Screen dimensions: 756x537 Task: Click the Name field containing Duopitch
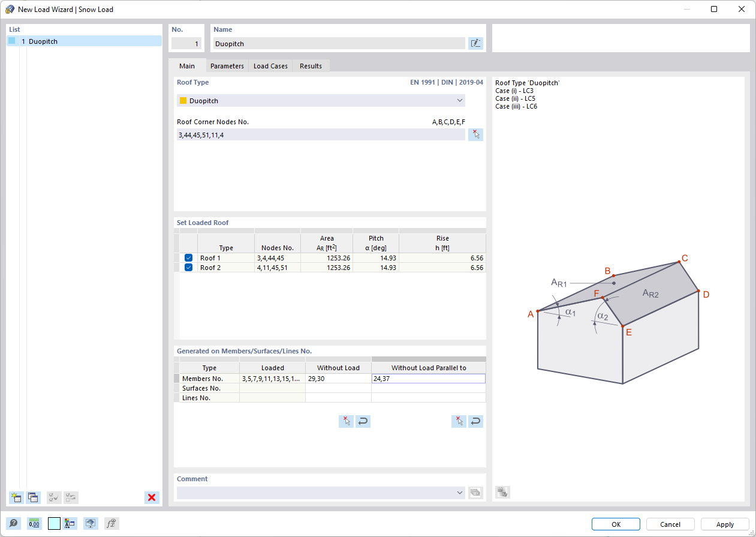click(339, 43)
